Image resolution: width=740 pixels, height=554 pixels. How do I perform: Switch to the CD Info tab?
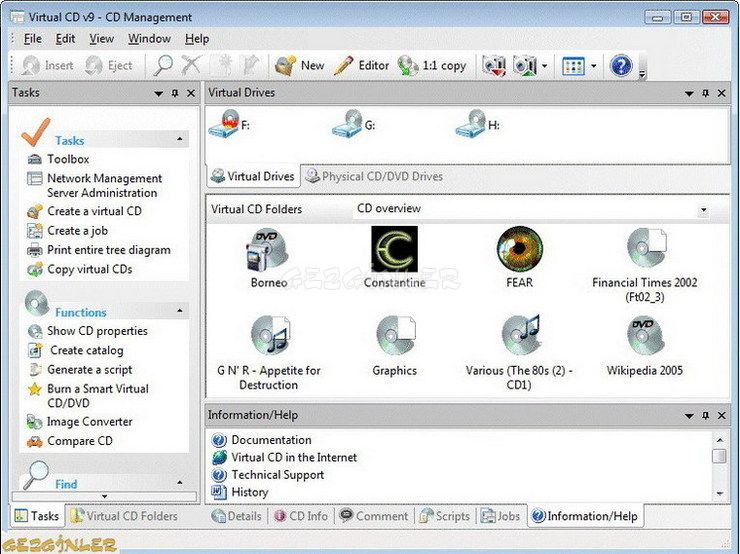coord(301,516)
